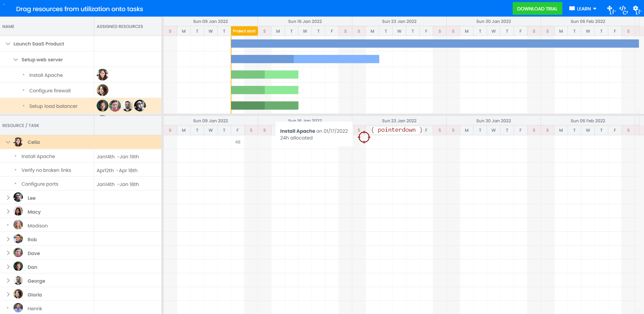Click Install Apache's assigned resource avatar
644x314 pixels.
click(x=102, y=75)
